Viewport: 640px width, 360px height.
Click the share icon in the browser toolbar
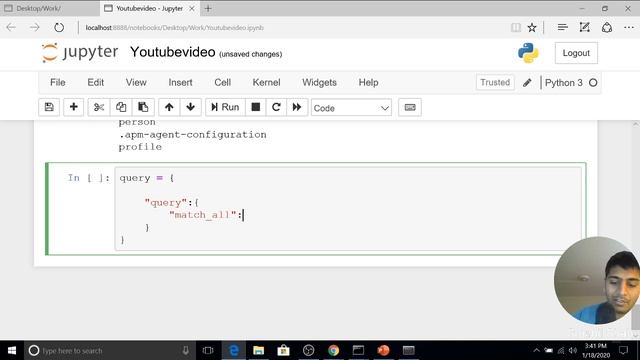click(x=607, y=27)
